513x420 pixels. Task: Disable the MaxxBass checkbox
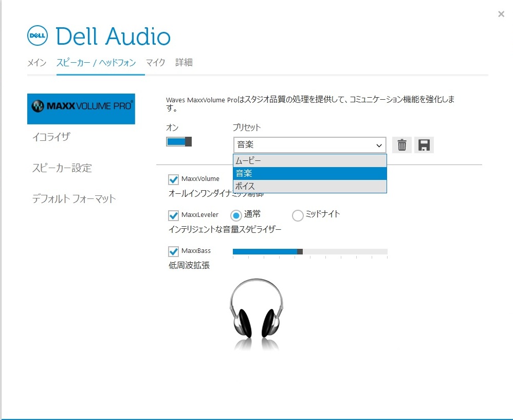[x=173, y=251]
